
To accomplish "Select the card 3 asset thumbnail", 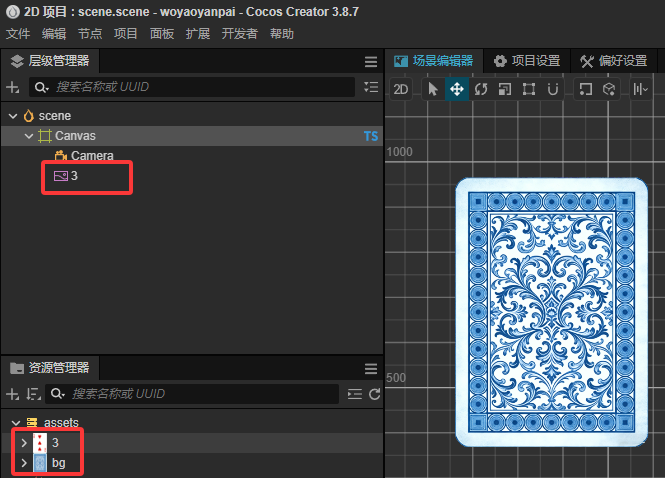I will [x=39, y=443].
